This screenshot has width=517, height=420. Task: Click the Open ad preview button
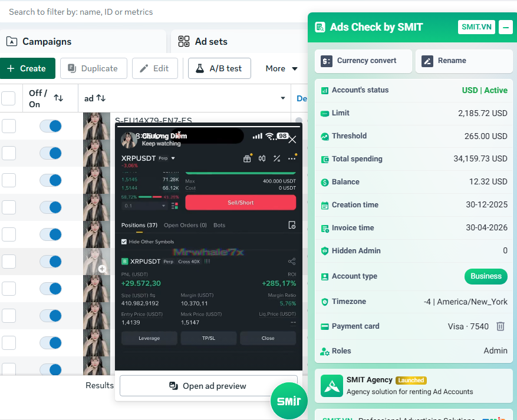pyautogui.click(x=208, y=386)
